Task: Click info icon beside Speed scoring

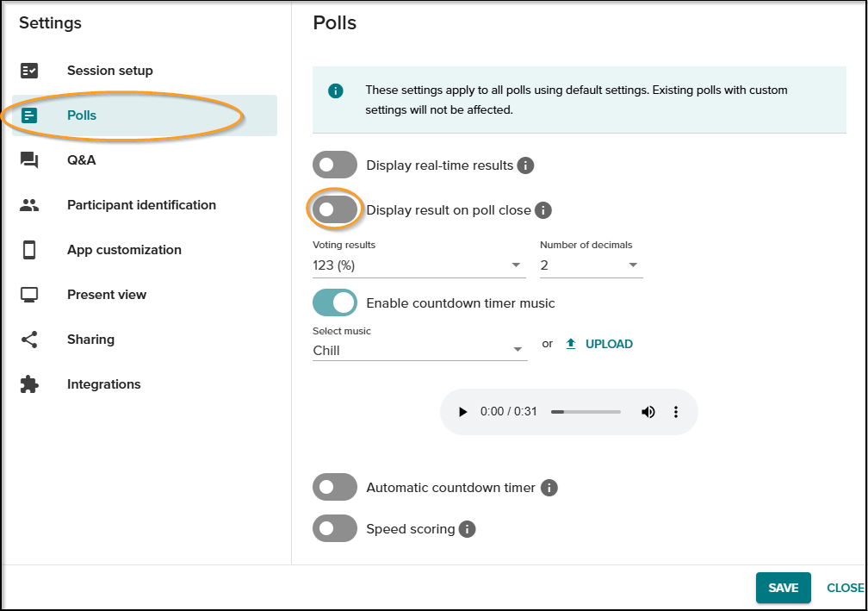Action: pos(467,529)
